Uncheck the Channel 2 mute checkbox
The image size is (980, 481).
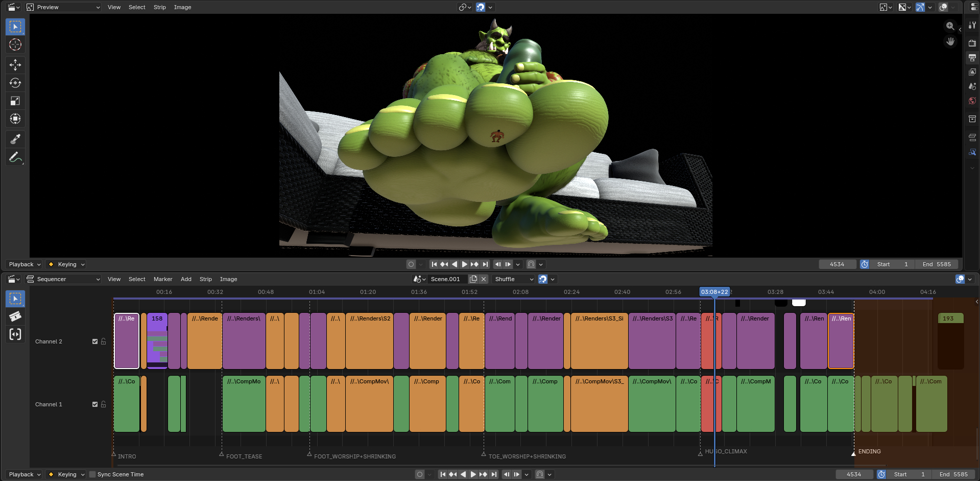coord(95,341)
